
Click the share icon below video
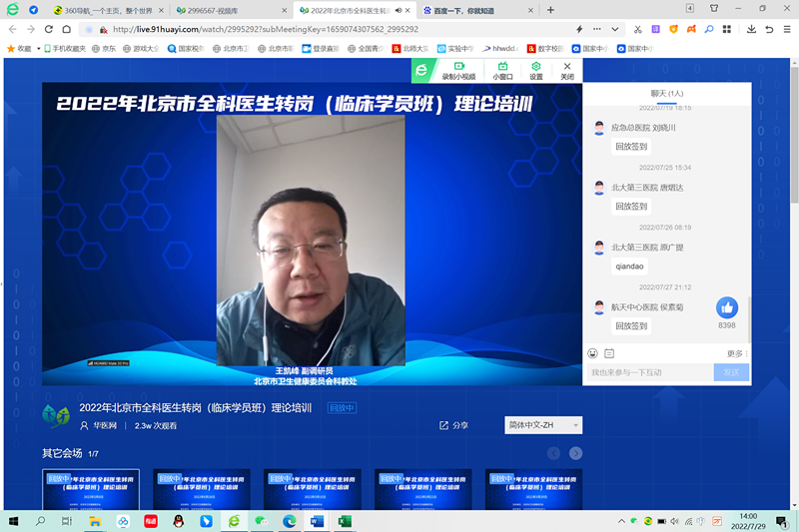coord(443,425)
